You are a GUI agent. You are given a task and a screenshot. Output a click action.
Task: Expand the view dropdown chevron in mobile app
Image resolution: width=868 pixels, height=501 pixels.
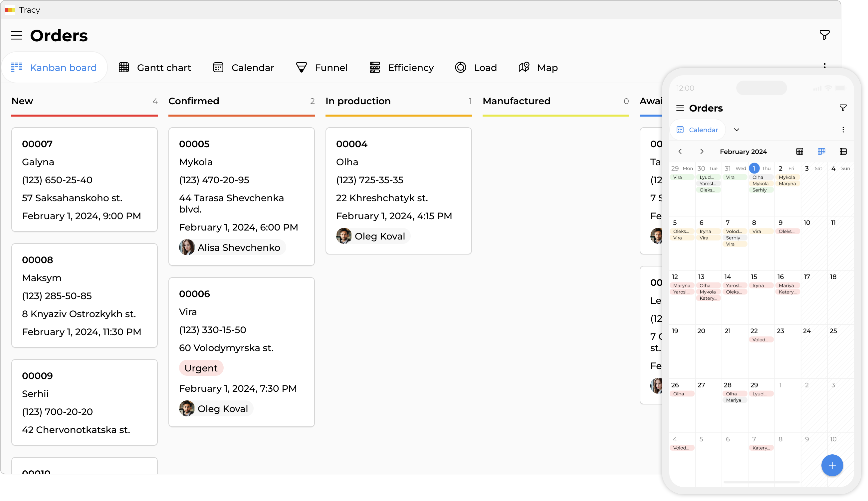tap(736, 130)
